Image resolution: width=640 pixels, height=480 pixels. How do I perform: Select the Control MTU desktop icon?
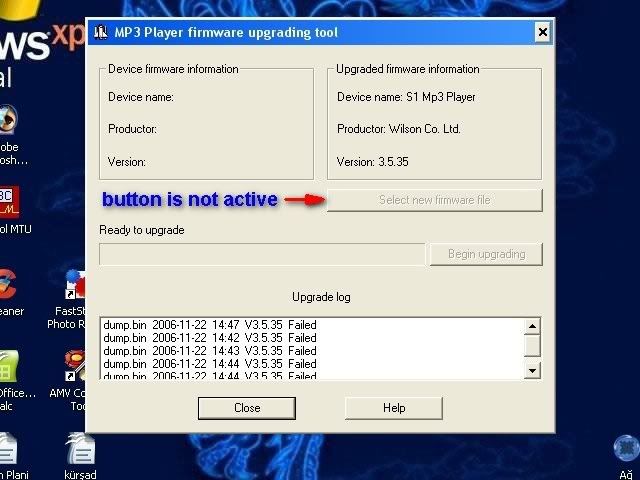8,201
